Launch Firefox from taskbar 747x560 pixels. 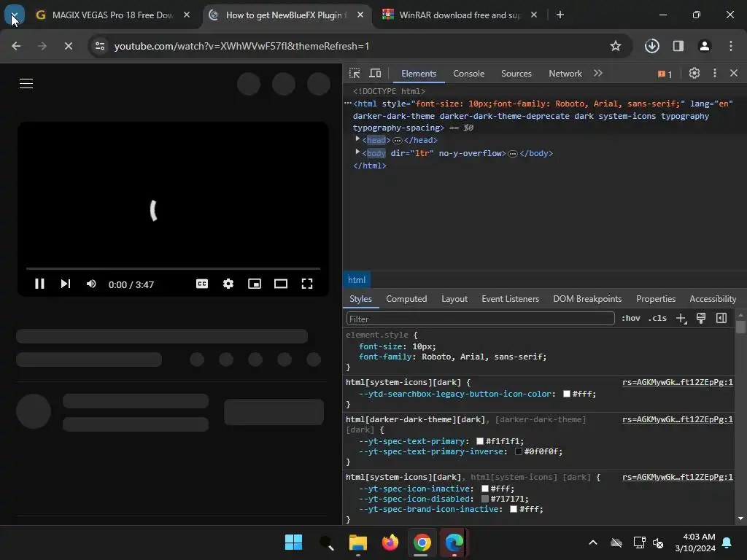point(390,542)
